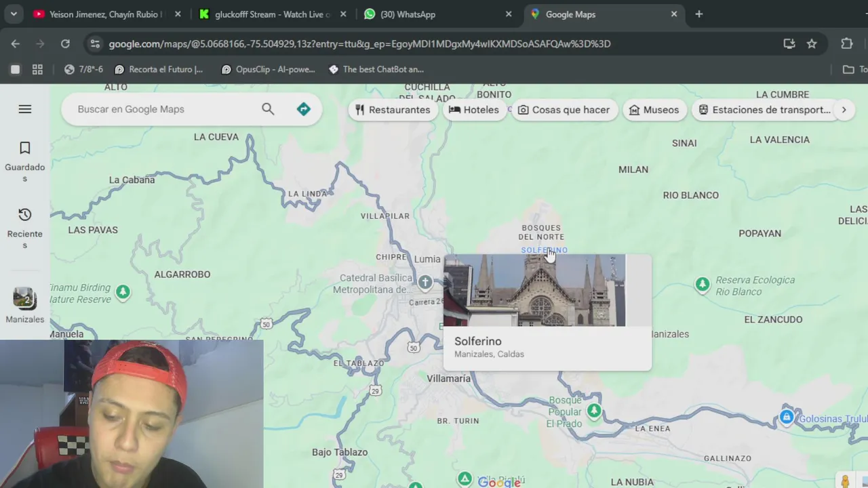Screen dimensions: 868x488
Task: Reload the page
Action: (65, 43)
